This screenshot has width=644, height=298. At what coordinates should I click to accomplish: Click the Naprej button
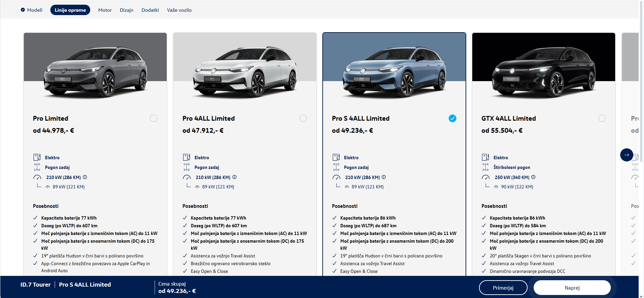tap(572, 288)
